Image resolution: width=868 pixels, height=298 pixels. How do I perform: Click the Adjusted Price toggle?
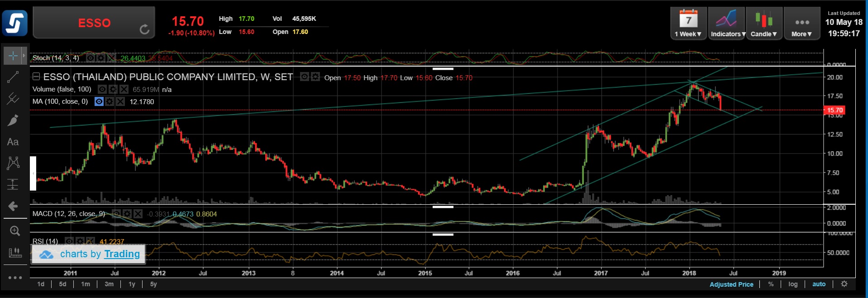731,284
